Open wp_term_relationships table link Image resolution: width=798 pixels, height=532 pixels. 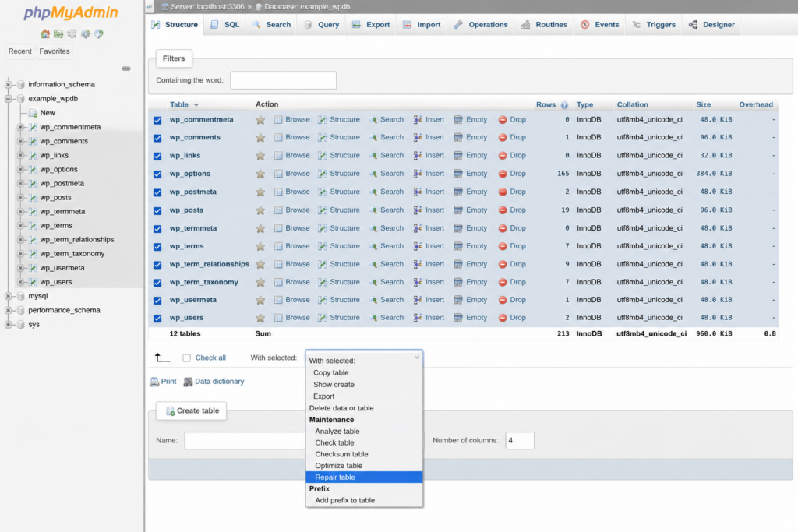coord(209,264)
